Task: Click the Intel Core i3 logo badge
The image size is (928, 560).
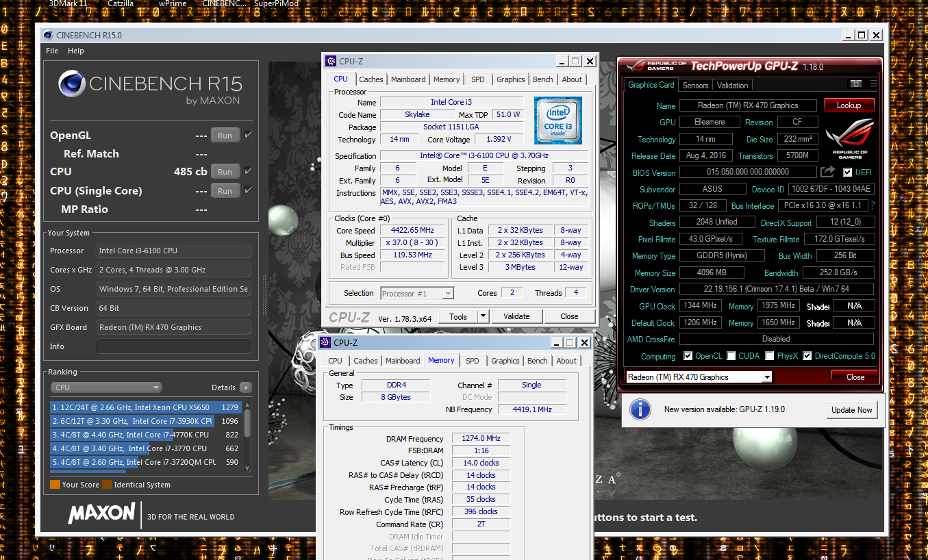Action: (558, 120)
